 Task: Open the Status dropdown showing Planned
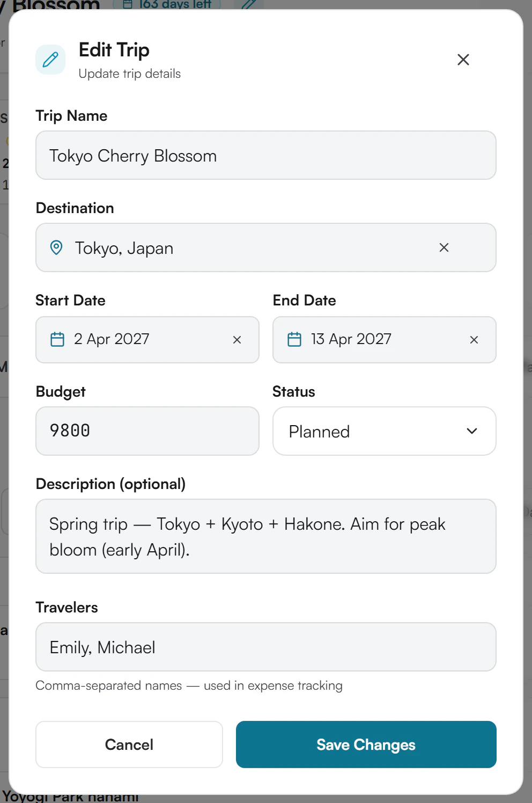coord(385,431)
